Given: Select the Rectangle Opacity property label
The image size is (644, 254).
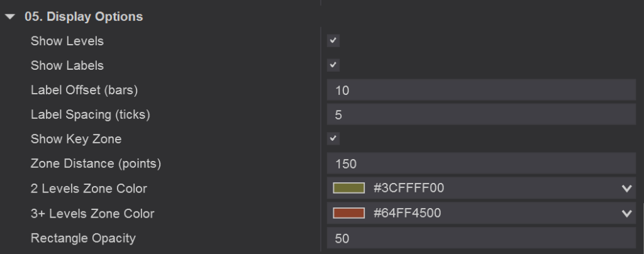Looking at the screenshot, I should coord(83,238).
